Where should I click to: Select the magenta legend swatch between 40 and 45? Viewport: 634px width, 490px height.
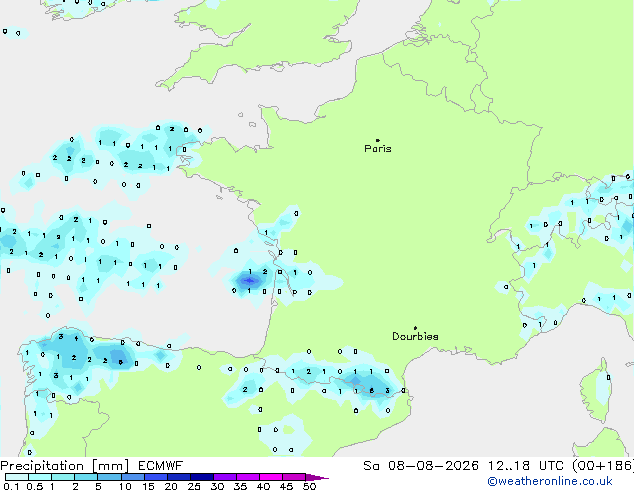pos(271,477)
